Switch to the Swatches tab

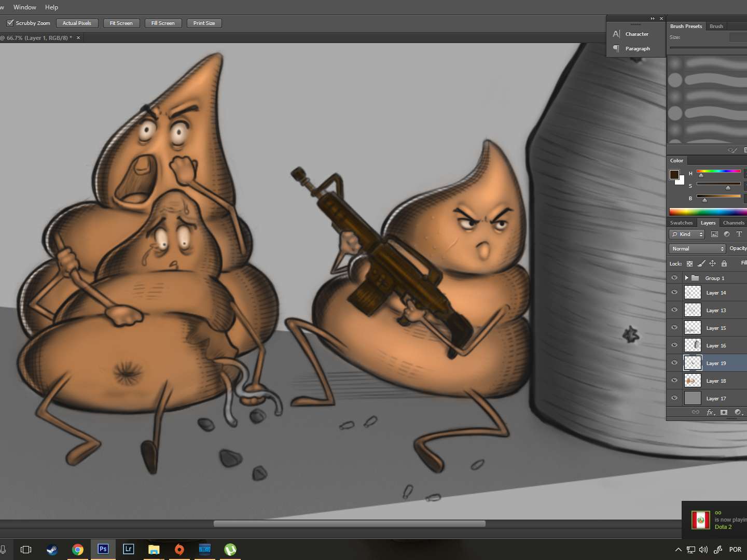[681, 223]
